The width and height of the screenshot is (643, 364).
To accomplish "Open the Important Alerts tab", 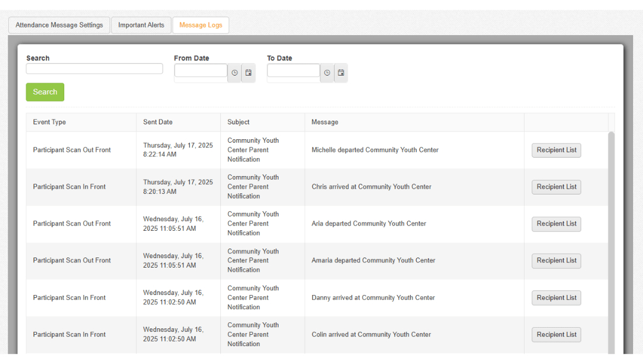I will [x=141, y=25].
